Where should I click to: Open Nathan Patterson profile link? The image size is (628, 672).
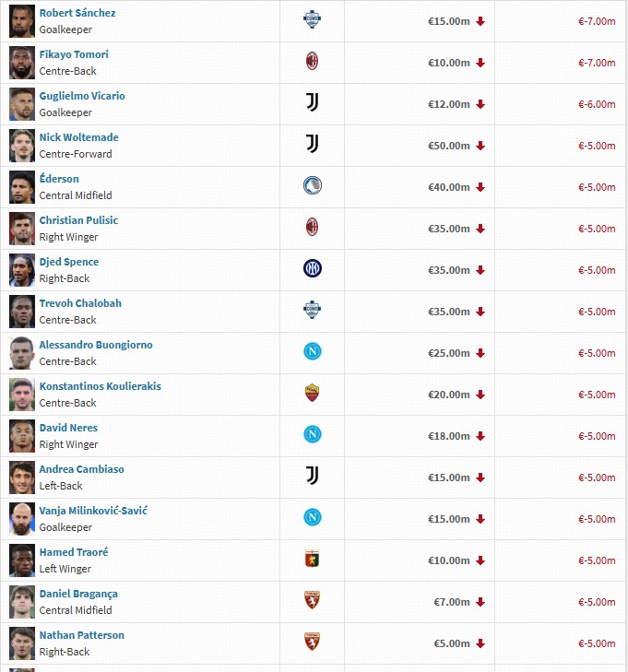(x=82, y=635)
